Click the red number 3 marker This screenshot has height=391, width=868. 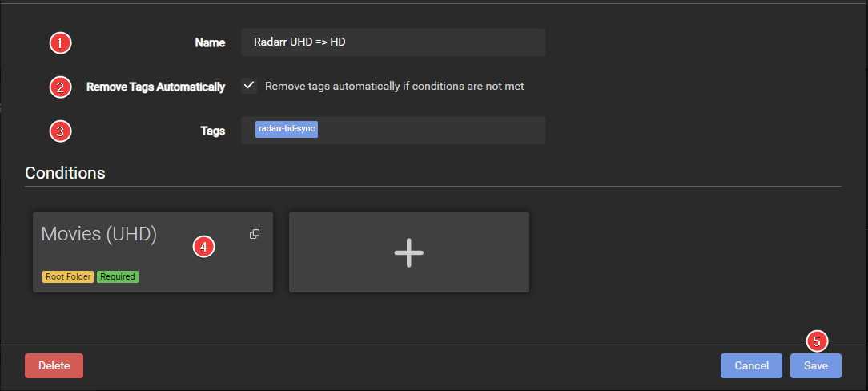60,131
